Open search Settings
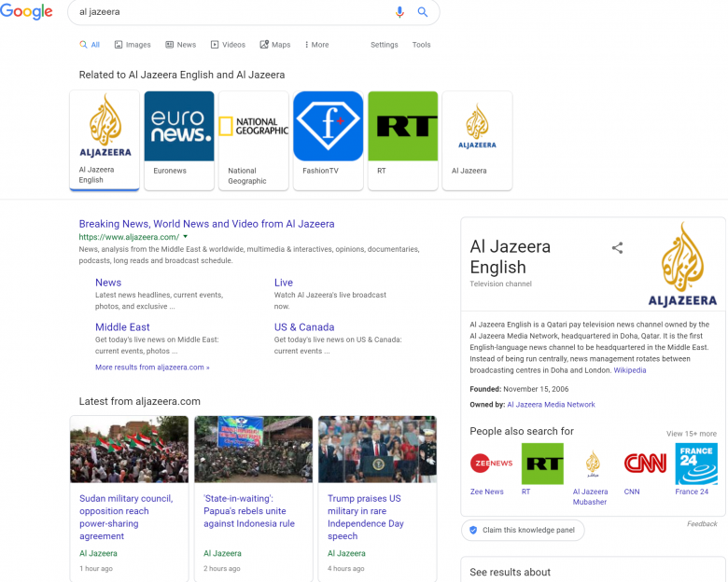This screenshot has width=728, height=582. [384, 45]
